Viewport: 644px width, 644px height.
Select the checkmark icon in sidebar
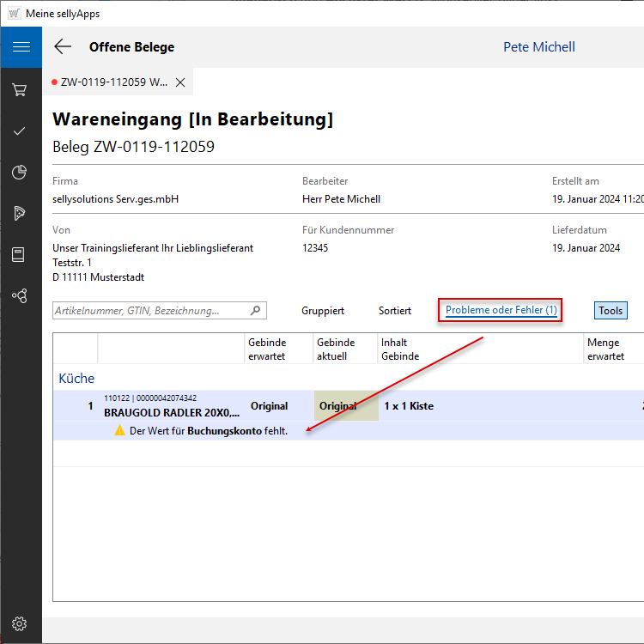pos(20,131)
